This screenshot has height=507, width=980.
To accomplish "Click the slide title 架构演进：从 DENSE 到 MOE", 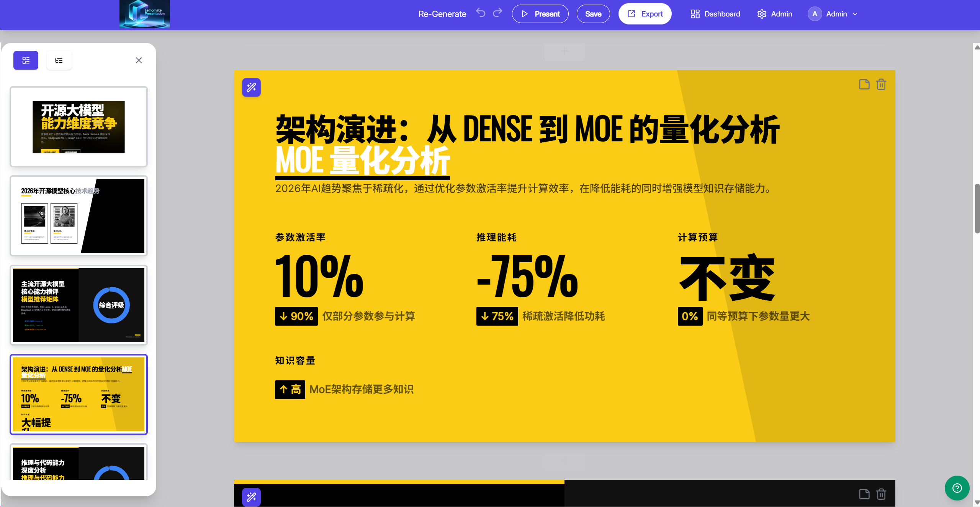I will pos(527,129).
